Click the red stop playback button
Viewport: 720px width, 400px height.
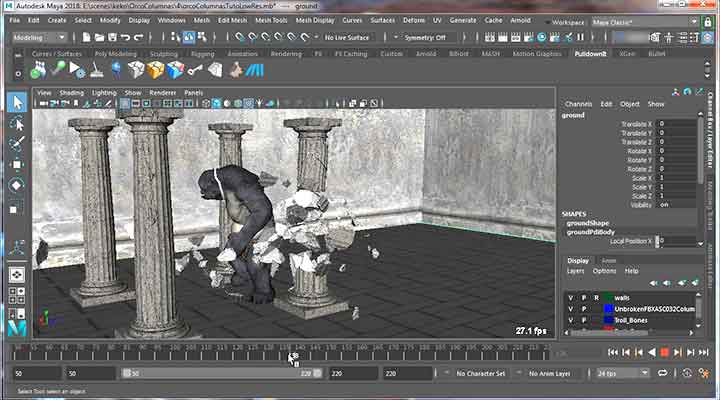click(664, 352)
